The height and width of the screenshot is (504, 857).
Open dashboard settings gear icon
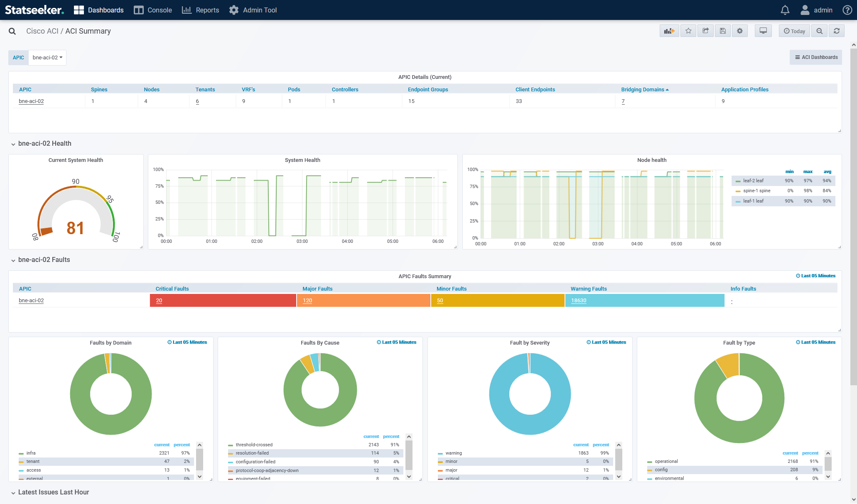740,31
